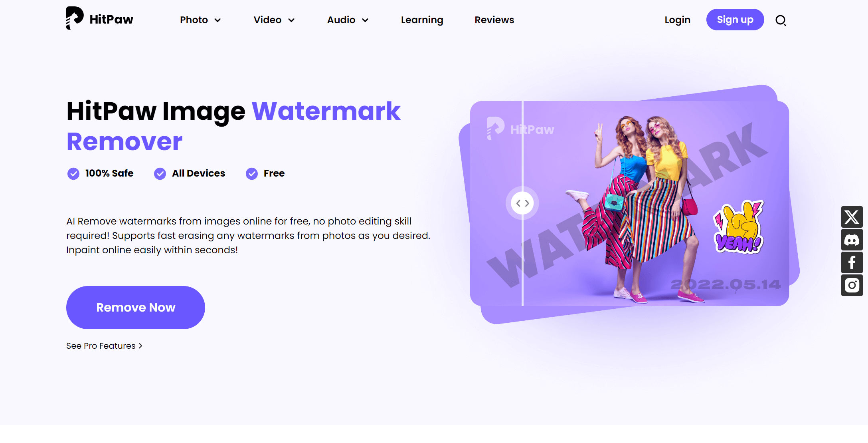The height and width of the screenshot is (443, 868).
Task: Click the HitPaw logo in header
Action: [100, 18]
